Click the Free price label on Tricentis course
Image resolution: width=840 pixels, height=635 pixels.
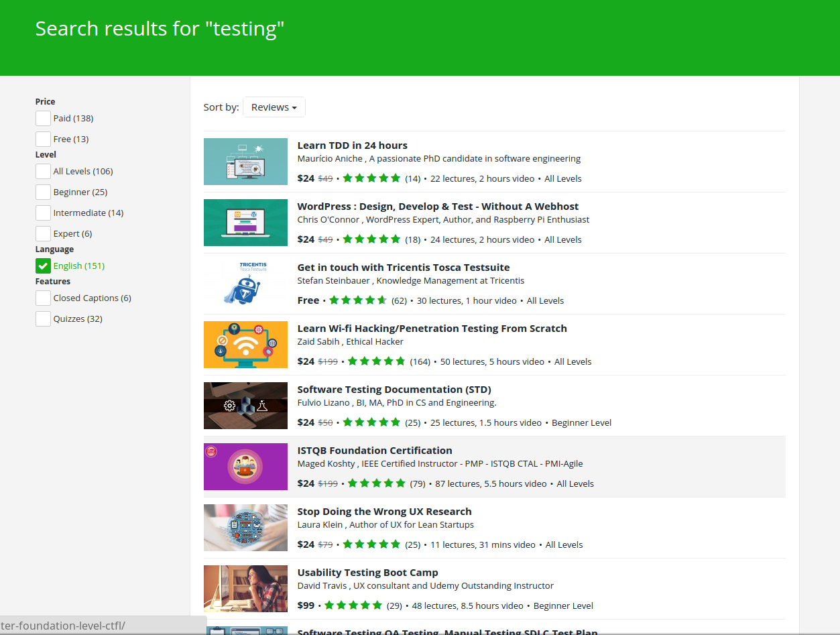pyautogui.click(x=308, y=300)
